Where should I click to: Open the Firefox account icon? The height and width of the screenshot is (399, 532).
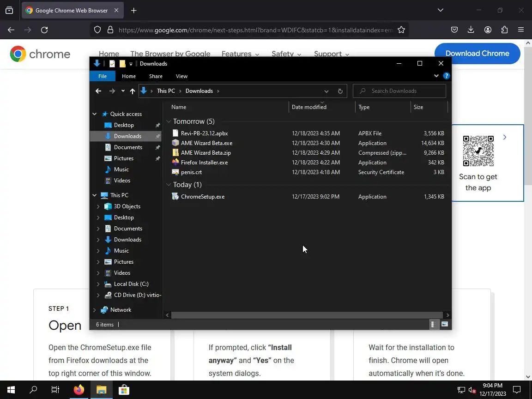488,30
